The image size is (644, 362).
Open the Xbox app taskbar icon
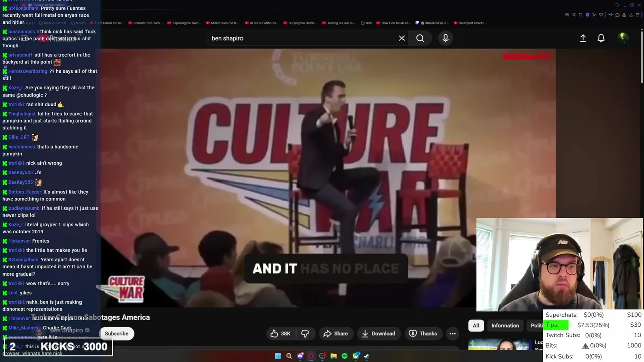356,356
